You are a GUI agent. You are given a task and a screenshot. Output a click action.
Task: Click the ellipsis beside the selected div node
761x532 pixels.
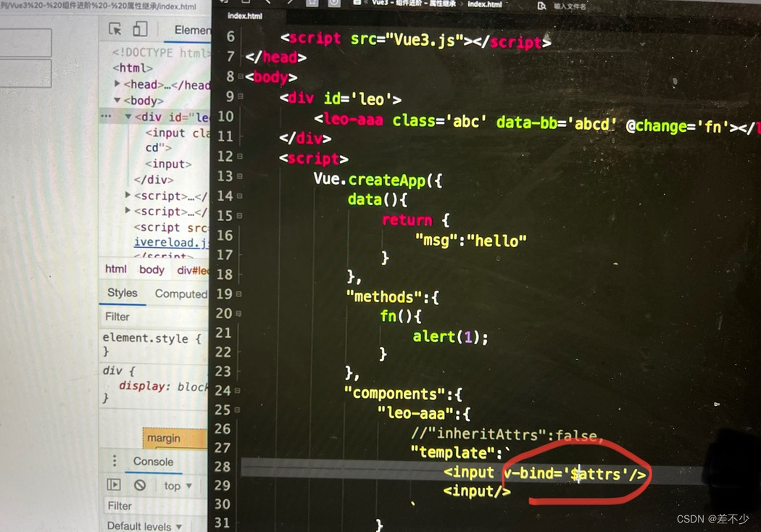(x=106, y=117)
